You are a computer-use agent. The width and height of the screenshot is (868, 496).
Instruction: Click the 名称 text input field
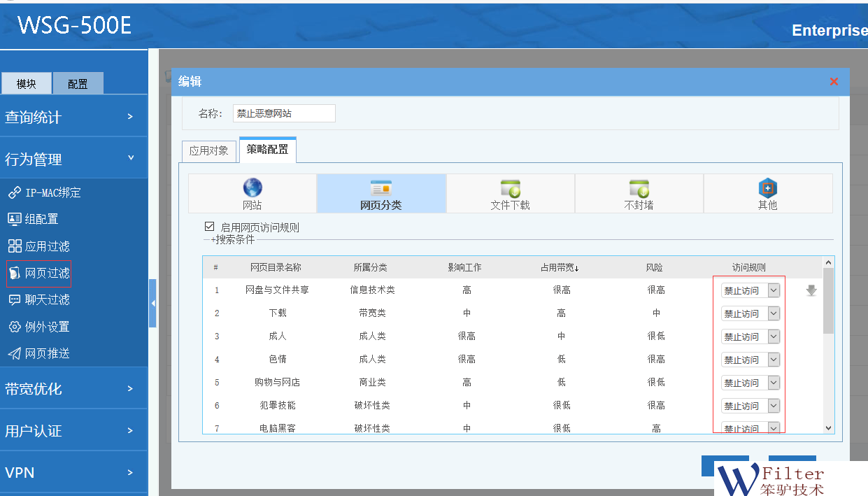pos(284,113)
